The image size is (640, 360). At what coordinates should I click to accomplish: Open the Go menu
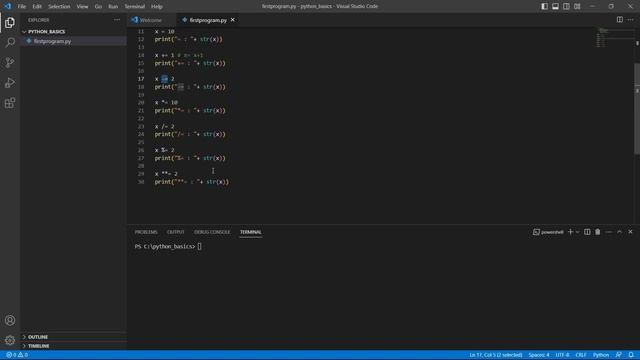click(98, 6)
